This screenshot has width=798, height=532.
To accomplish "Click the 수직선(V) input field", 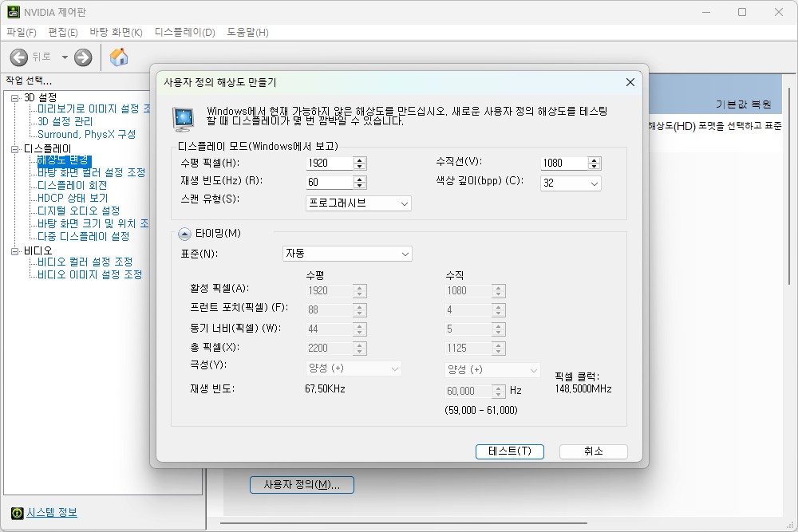I will [x=563, y=164].
